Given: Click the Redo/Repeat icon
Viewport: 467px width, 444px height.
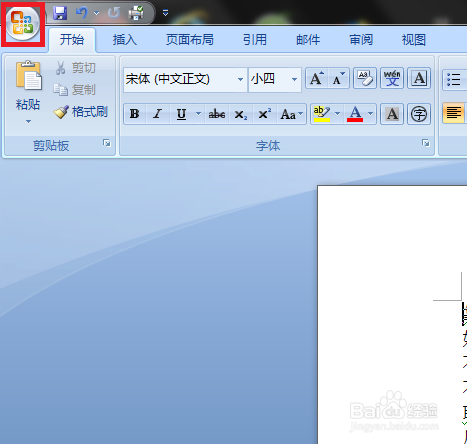Looking at the screenshot, I should tap(114, 13).
